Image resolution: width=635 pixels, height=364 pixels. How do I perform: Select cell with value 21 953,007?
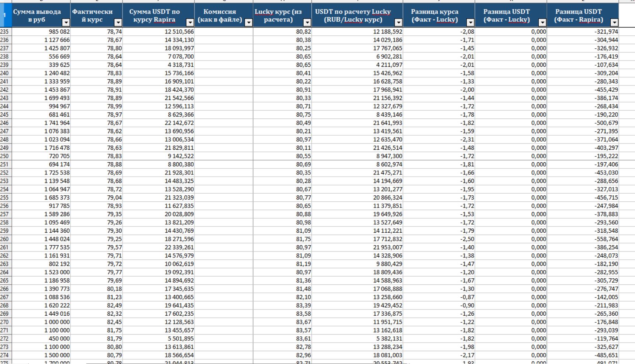[357, 247]
